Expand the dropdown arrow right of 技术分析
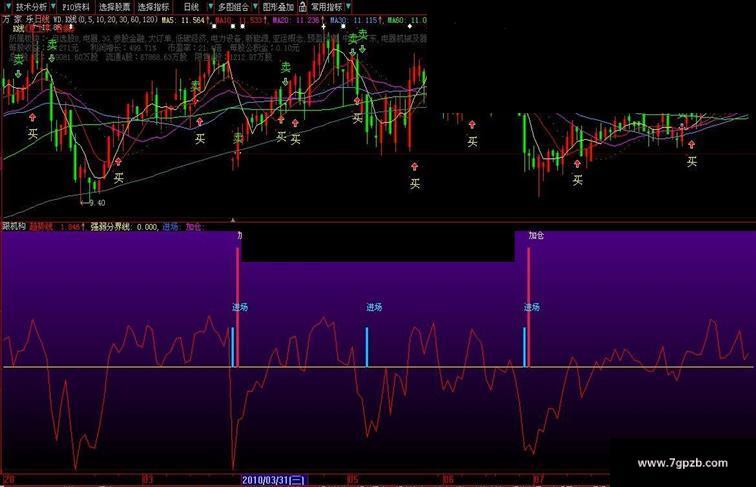The height and width of the screenshot is (487, 756). click(53, 7)
